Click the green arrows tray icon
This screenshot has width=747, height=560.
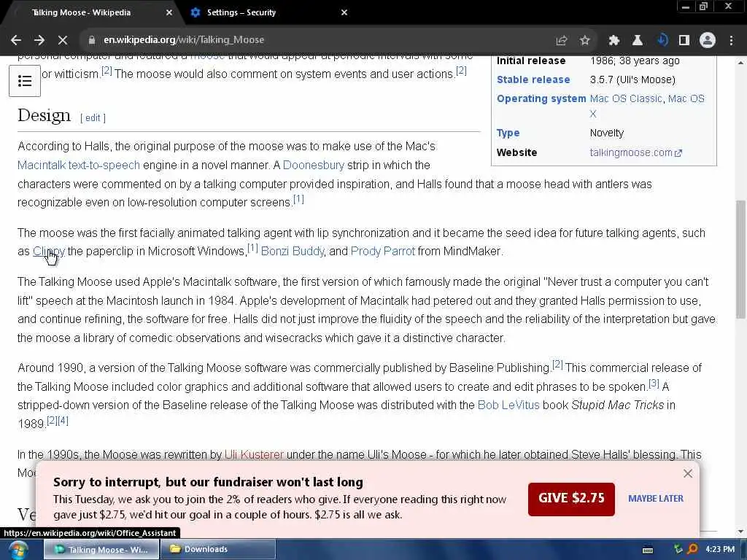pyautogui.click(x=678, y=550)
